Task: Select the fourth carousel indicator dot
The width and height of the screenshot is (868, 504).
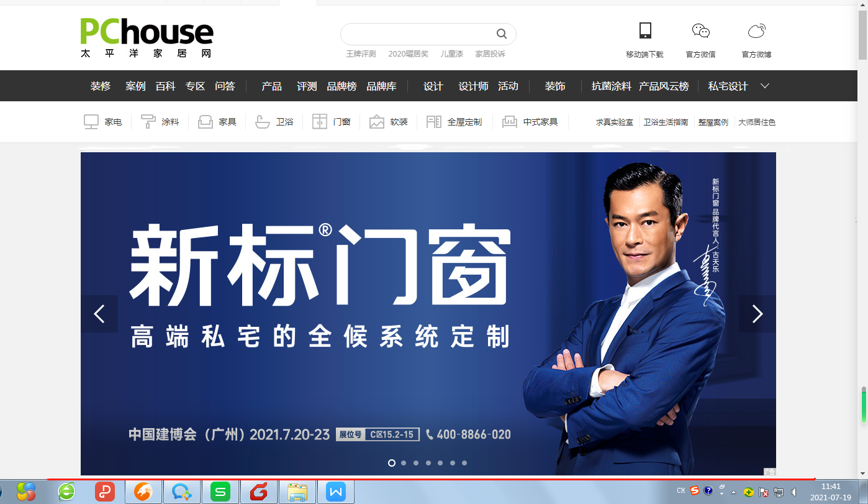Action: pyautogui.click(x=428, y=463)
